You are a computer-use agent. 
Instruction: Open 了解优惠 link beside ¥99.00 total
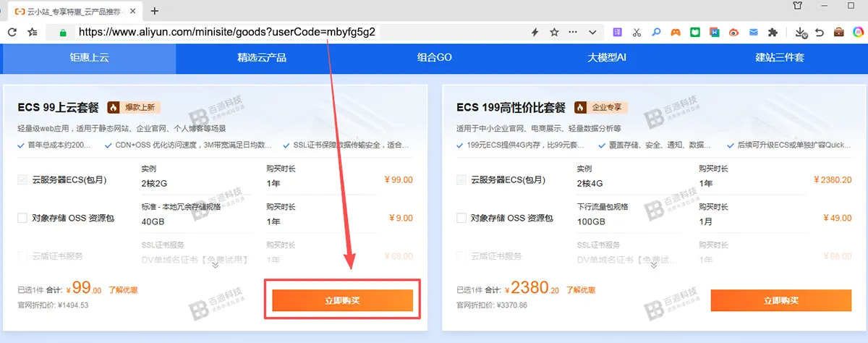coord(123,290)
